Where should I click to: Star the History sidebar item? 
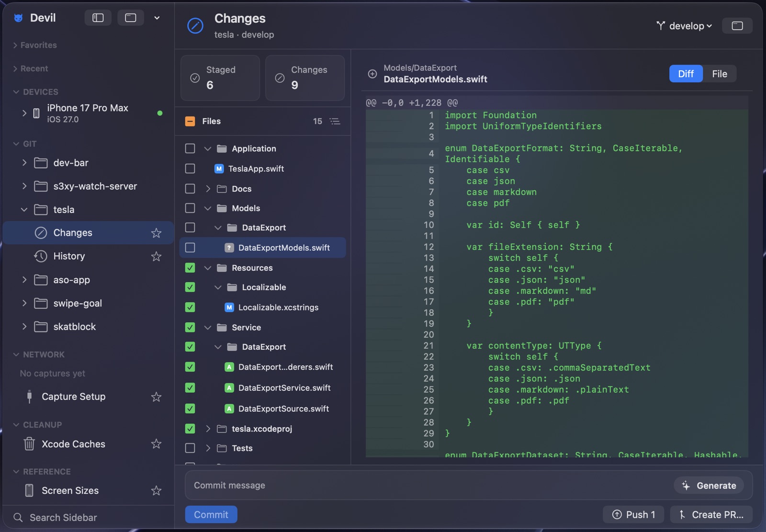(156, 256)
